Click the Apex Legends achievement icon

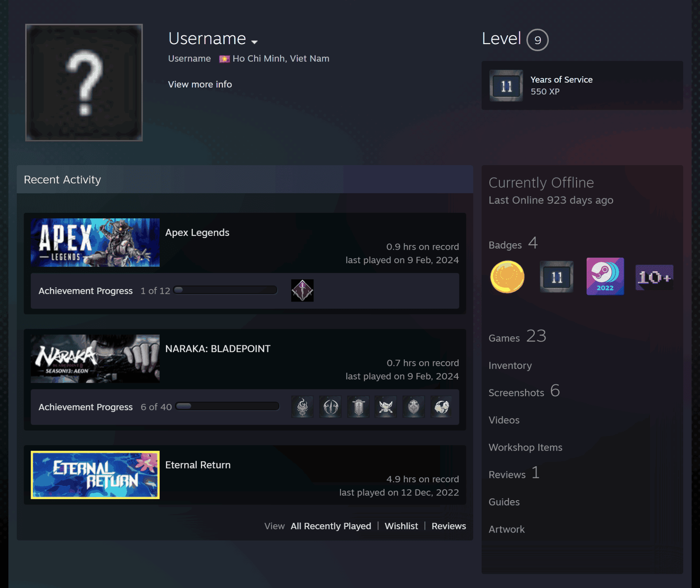pos(302,291)
